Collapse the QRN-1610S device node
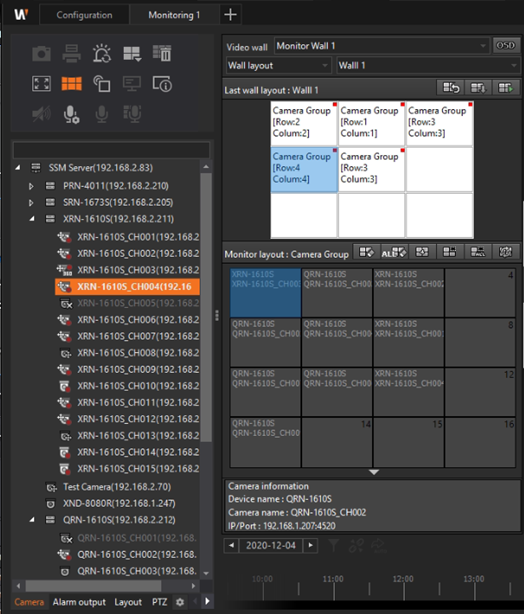This screenshot has height=614, width=524. click(32, 520)
